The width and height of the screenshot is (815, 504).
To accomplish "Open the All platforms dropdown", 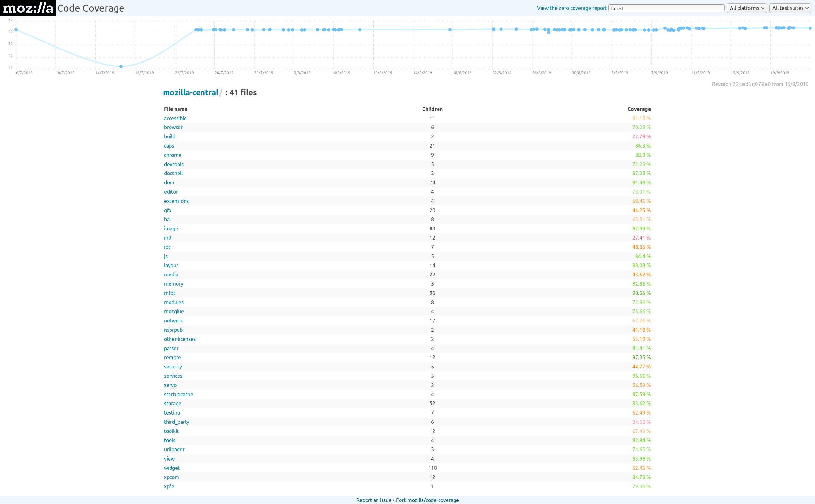I will (747, 8).
